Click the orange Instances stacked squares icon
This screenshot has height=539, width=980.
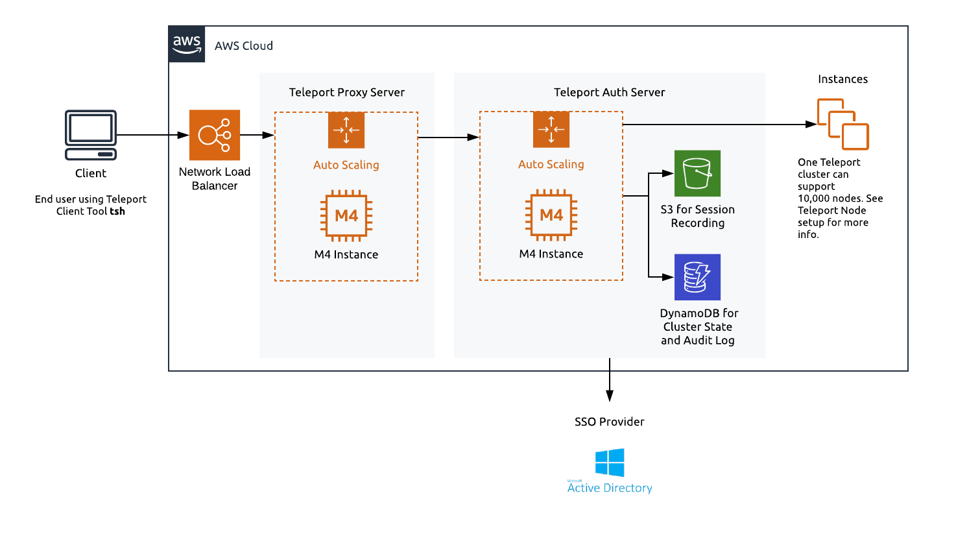(x=843, y=124)
